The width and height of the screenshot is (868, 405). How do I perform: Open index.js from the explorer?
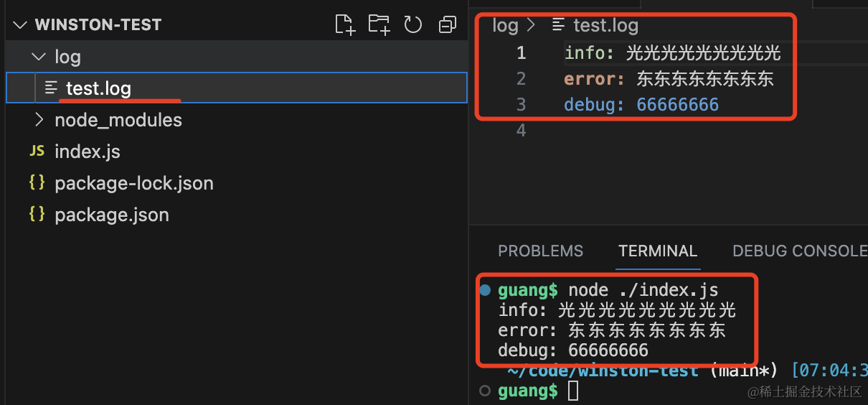tap(88, 152)
